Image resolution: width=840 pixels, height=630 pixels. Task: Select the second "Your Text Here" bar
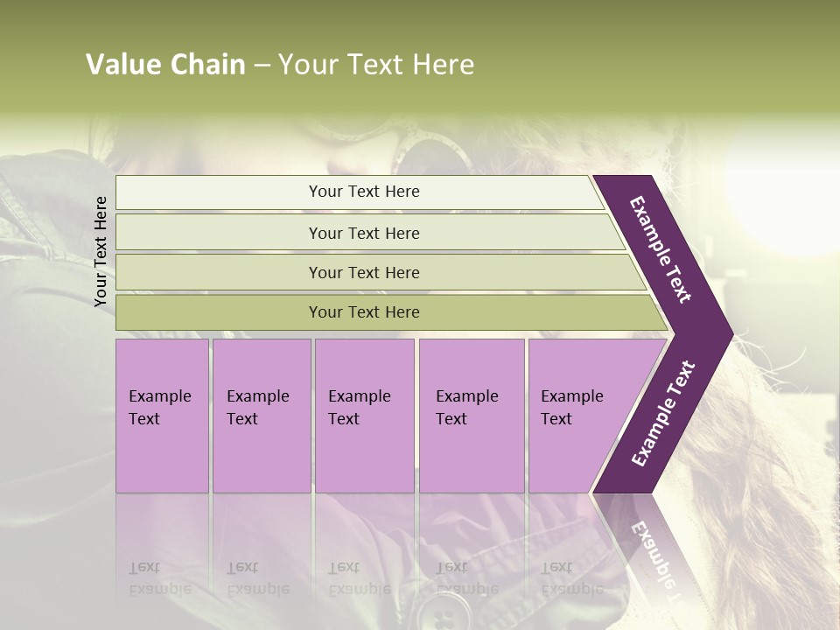point(364,233)
